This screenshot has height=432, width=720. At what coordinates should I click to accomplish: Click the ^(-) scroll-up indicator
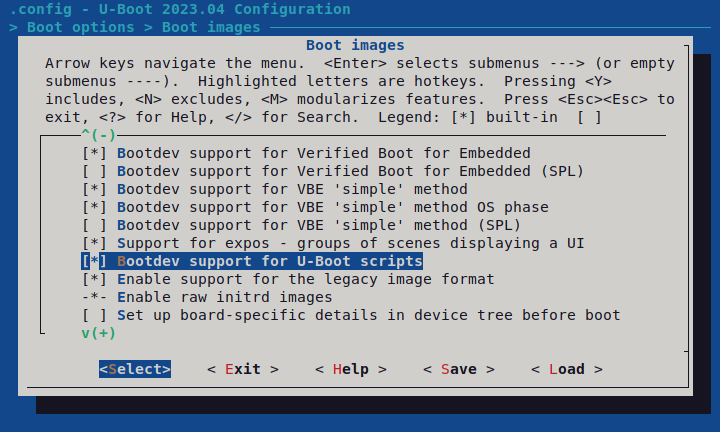tap(99, 135)
